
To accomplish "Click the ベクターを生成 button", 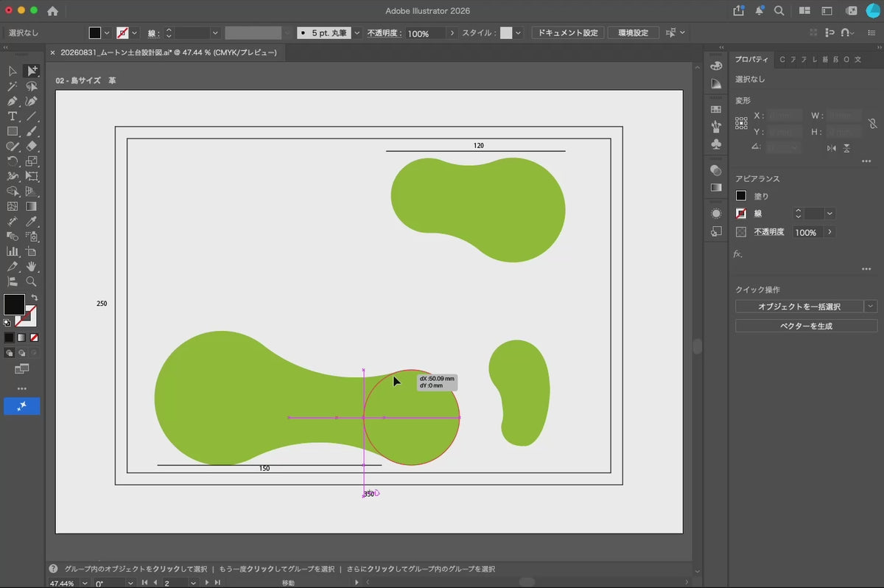I will [x=806, y=326].
